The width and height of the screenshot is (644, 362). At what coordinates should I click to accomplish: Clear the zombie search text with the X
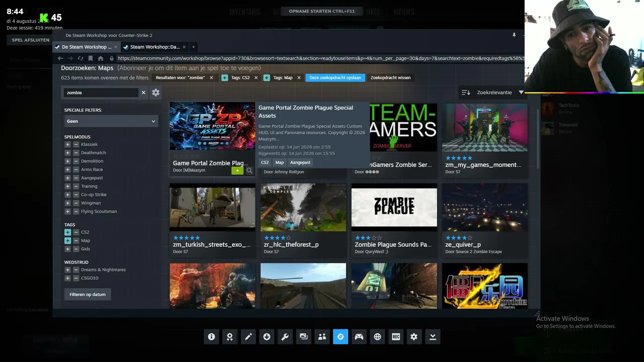(143, 93)
